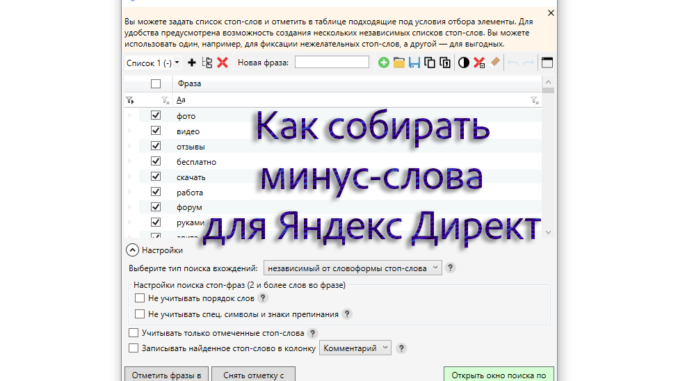
Task: Clear the list with the eraser icon
Action: coord(495,62)
